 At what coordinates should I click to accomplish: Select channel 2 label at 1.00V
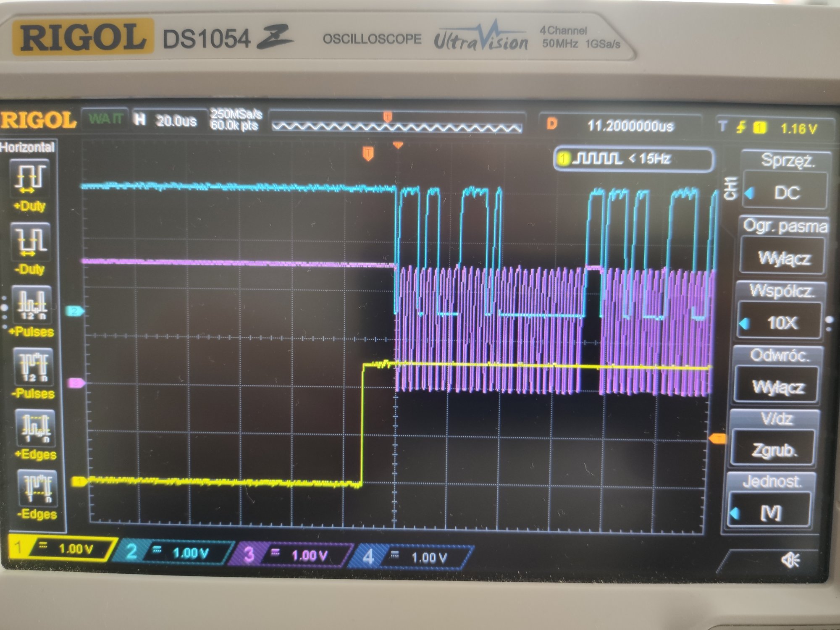click(173, 552)
